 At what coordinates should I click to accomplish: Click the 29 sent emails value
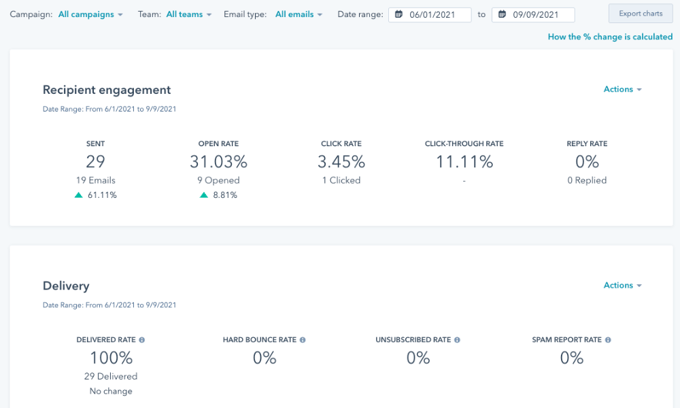(95, 162)
